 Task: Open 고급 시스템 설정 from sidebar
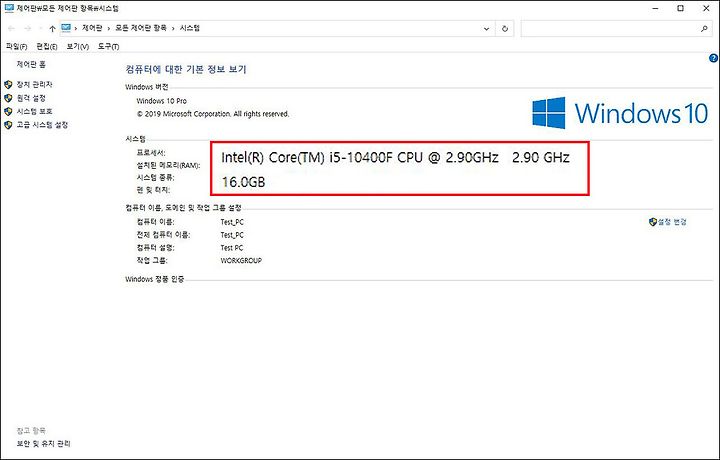coord(42,124)
